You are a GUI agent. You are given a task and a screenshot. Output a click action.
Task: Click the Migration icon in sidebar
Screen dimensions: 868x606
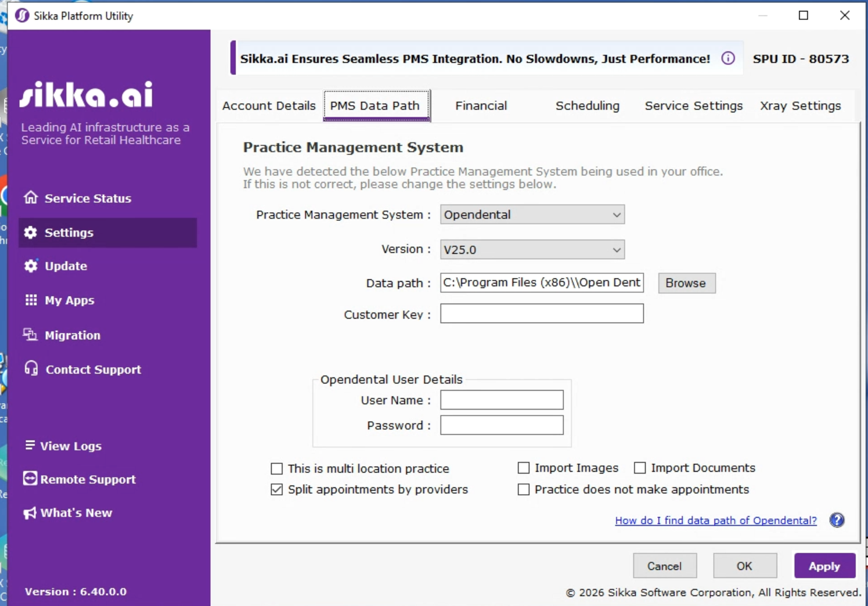tap(30, 335)
